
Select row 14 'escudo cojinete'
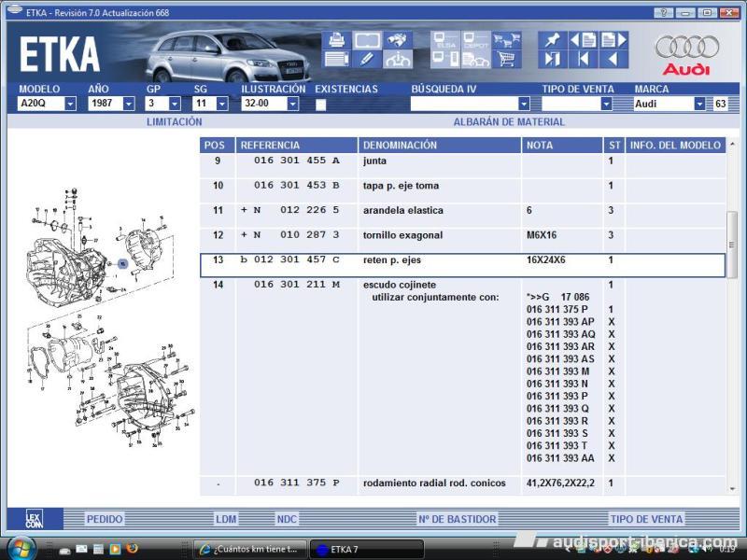pos(462,376)
